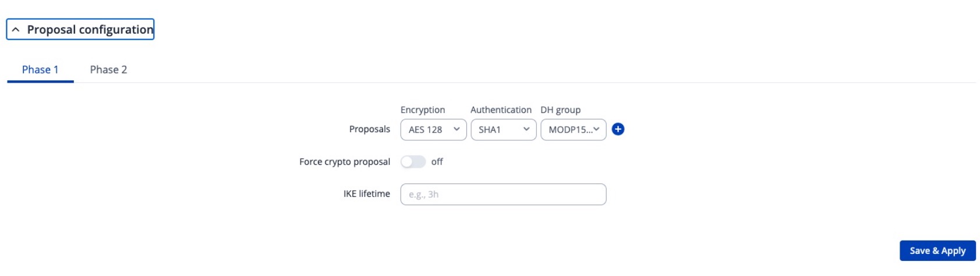Enable the Force crypto proposal switch
Viewport: 980px width, 276px height.
point(413,162)
